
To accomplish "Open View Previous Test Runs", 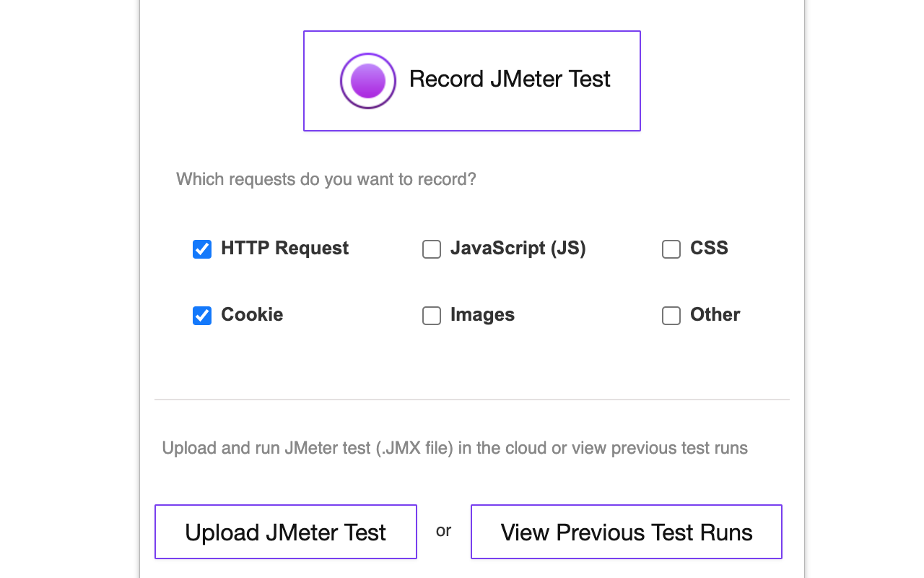I will point(625,532).
